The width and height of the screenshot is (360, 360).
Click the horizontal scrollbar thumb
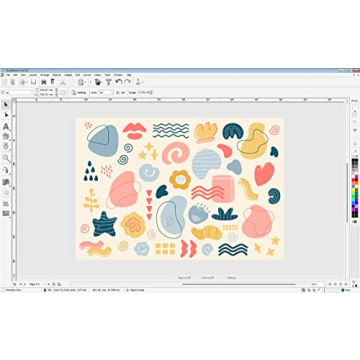pos(239,284)
